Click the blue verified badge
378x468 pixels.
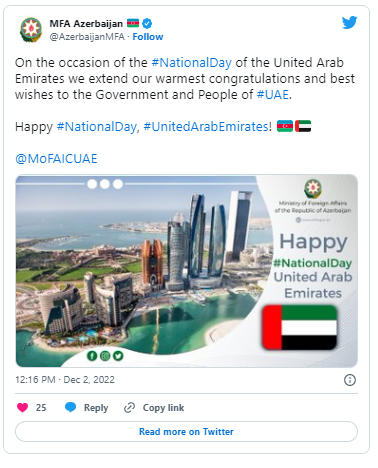click(147, 24)
